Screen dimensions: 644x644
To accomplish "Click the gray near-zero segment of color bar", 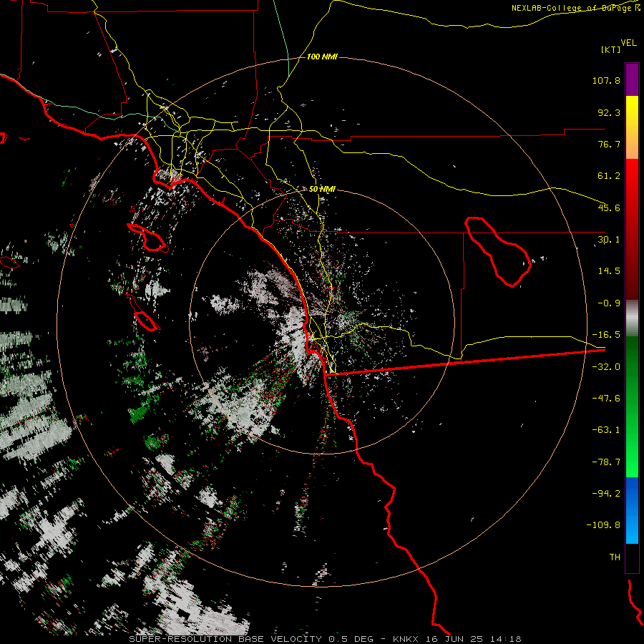I will (632, 318).
